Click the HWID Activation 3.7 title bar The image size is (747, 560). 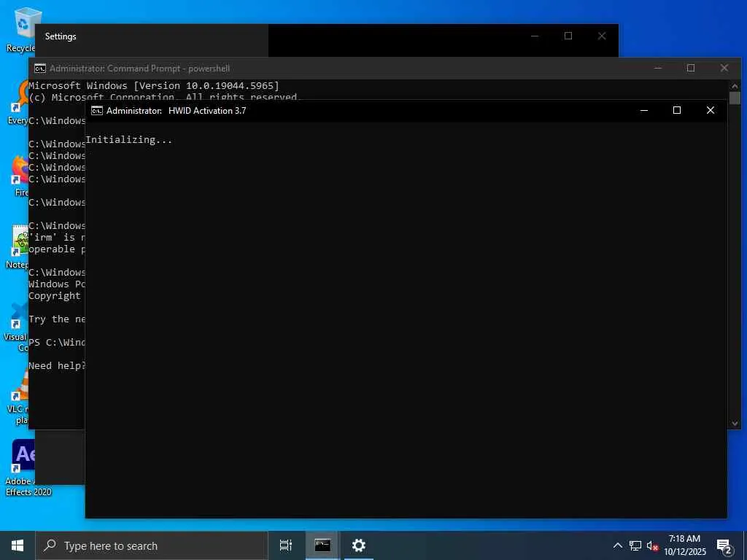pos(362,111)
